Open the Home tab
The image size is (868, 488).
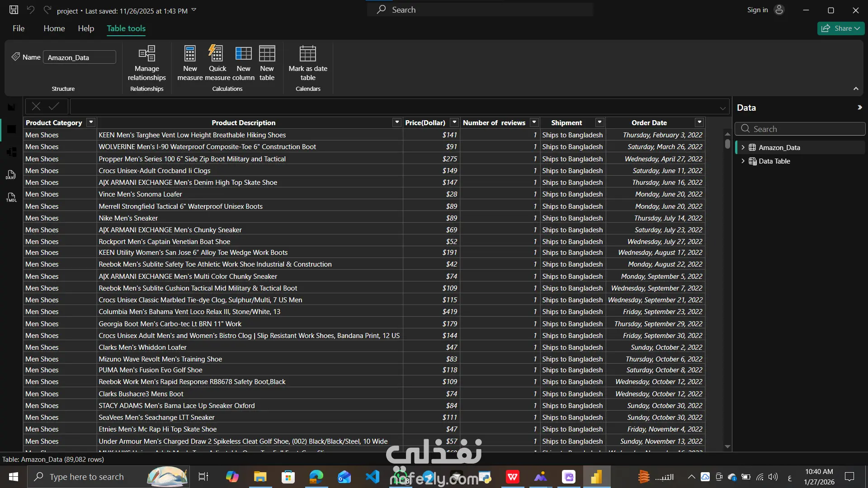click(x=54, y=28)
